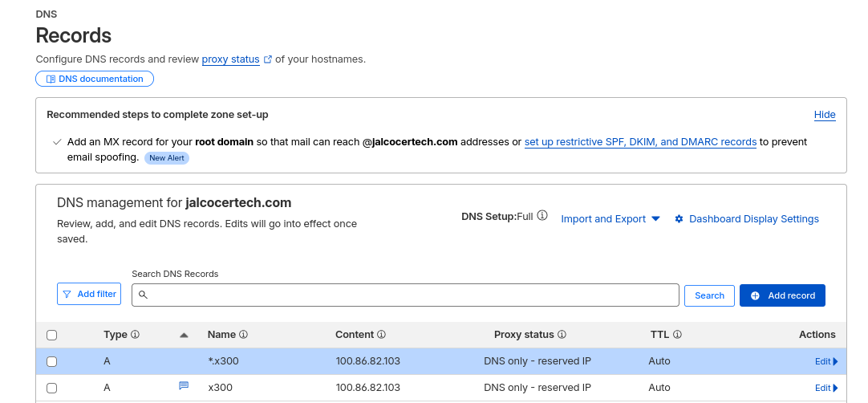This screenshot has height=403, width=868.
Task: Expand Edit for the *.x300 record
Action: pyautogui.click(x=826, y=361)
